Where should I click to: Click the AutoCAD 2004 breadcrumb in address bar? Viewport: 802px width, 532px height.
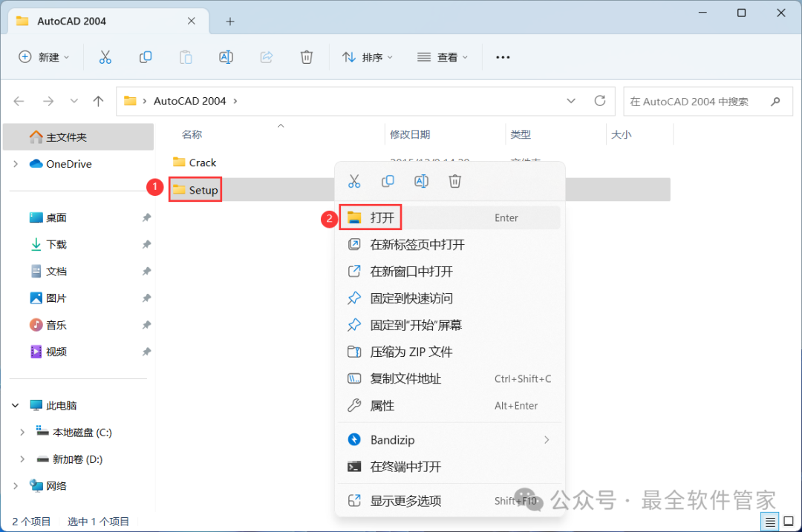pos(190,101)
